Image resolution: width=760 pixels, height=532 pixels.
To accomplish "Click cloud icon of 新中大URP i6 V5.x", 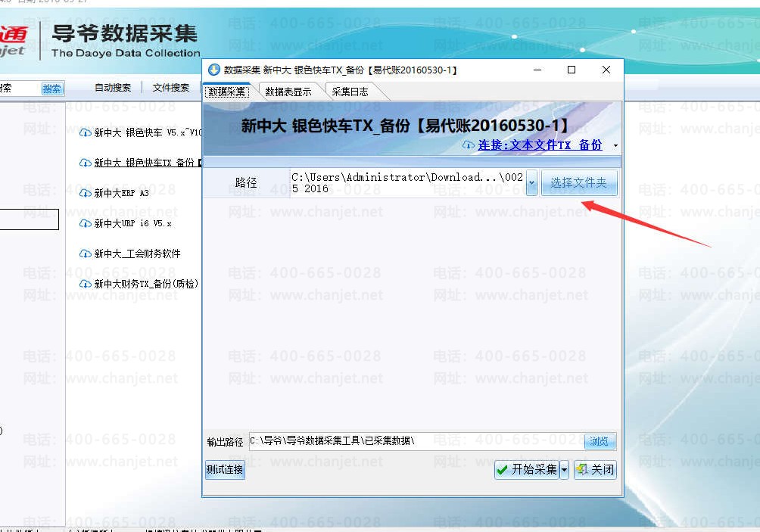I will 86,223.
